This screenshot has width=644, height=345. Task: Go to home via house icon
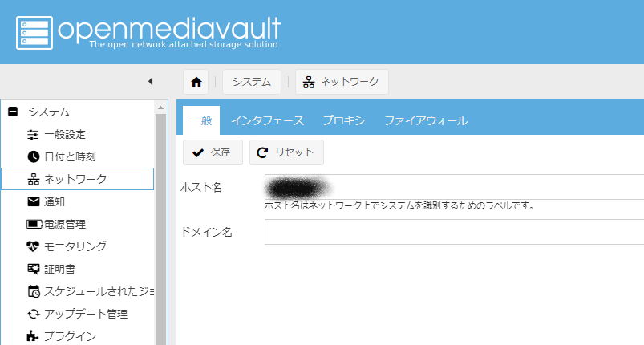tap(196, 82)
